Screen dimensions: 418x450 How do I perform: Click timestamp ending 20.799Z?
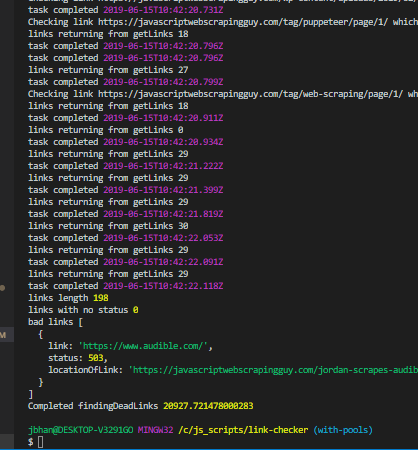point(163,82)
